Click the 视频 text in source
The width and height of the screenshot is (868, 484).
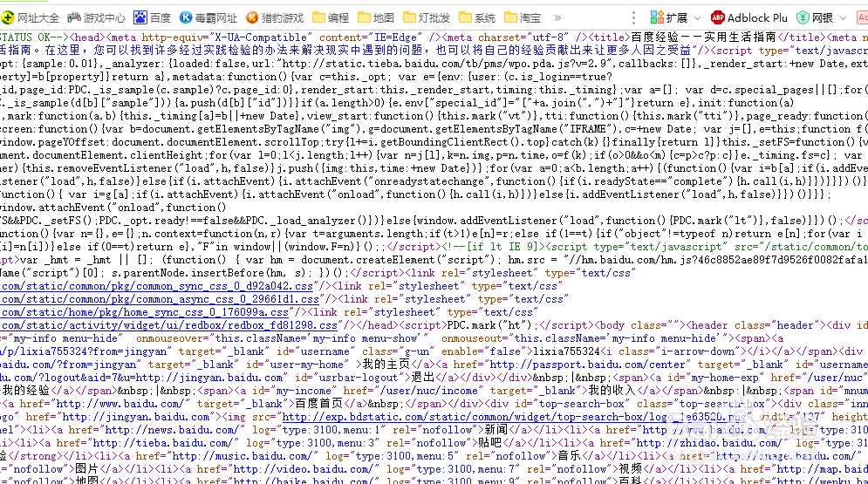[630, 469]
